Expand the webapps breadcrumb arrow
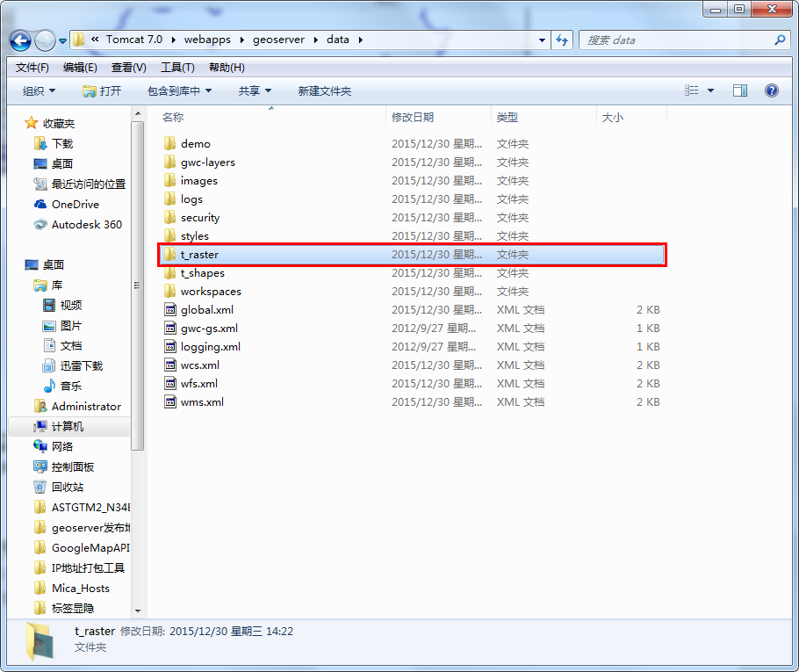Viewport: 799px width, 672px height. (241, 40)
